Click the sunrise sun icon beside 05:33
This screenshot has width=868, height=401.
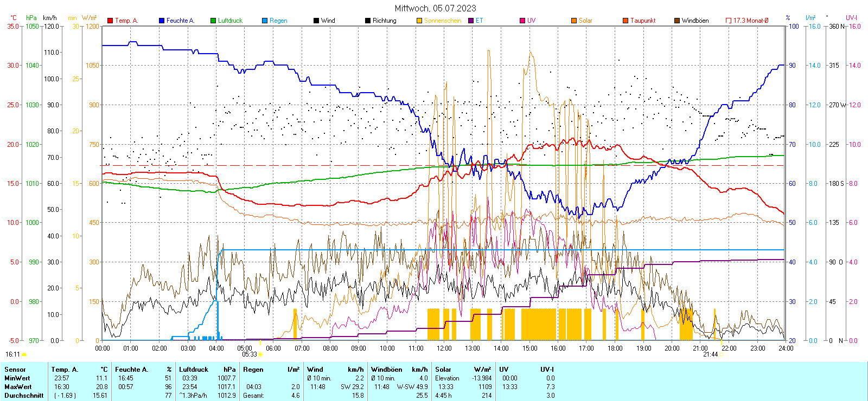[x=261, y=354]
